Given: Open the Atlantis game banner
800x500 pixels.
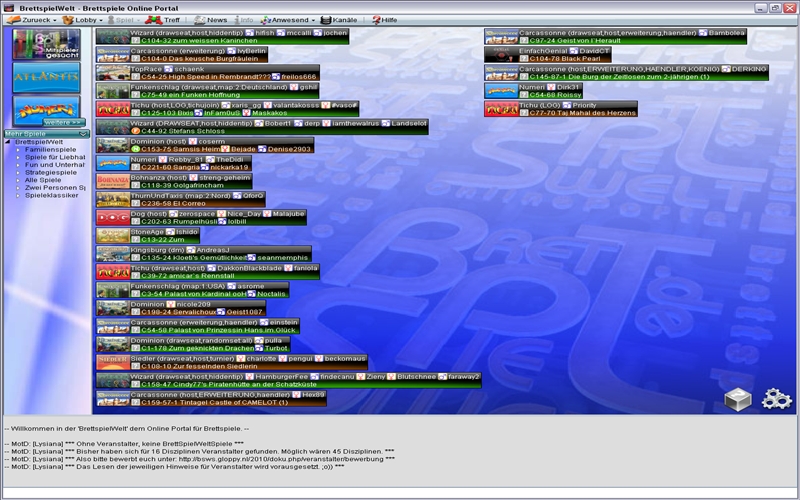Looking at the screenshot, I should click(x=46, y=78).
